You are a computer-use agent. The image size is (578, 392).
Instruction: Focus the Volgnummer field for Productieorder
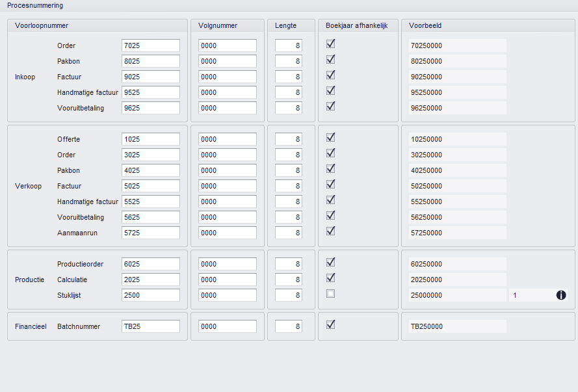pyautogui.click(x=228, y=264)
